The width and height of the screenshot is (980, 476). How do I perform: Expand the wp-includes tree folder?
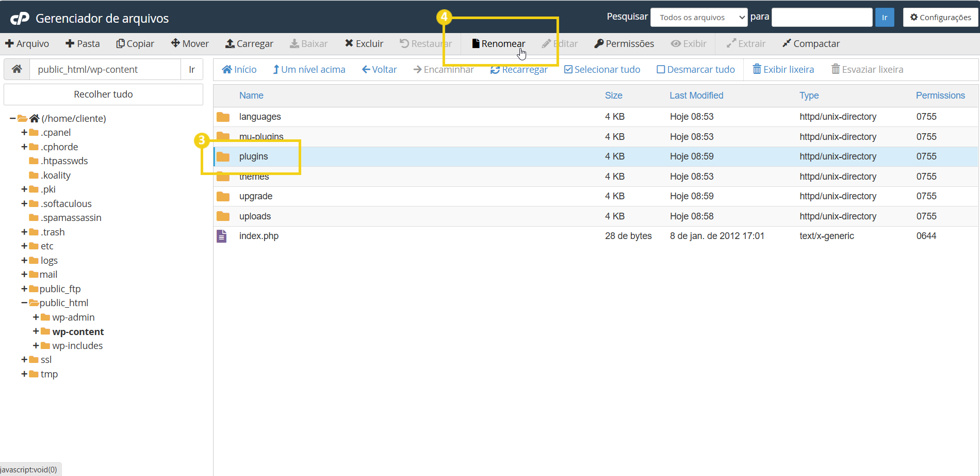coord(36,346)
